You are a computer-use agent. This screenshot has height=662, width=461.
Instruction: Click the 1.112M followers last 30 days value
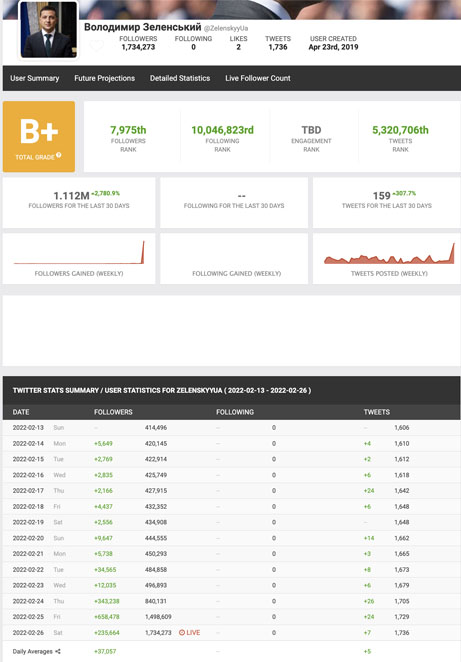pyautogui.click(x=71, y=196)
